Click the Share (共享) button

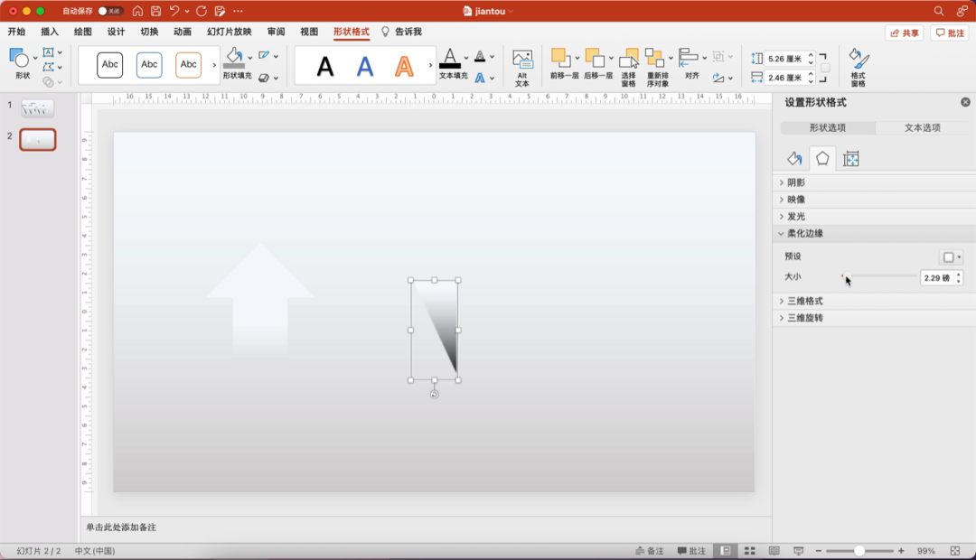905,33
